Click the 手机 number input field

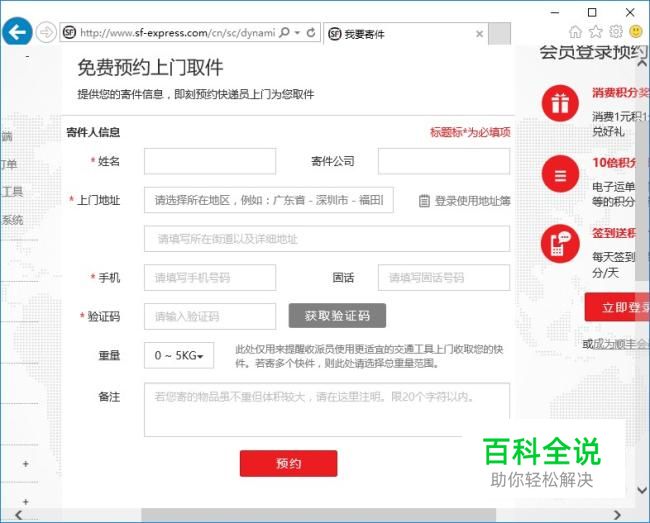click(210, 278)
